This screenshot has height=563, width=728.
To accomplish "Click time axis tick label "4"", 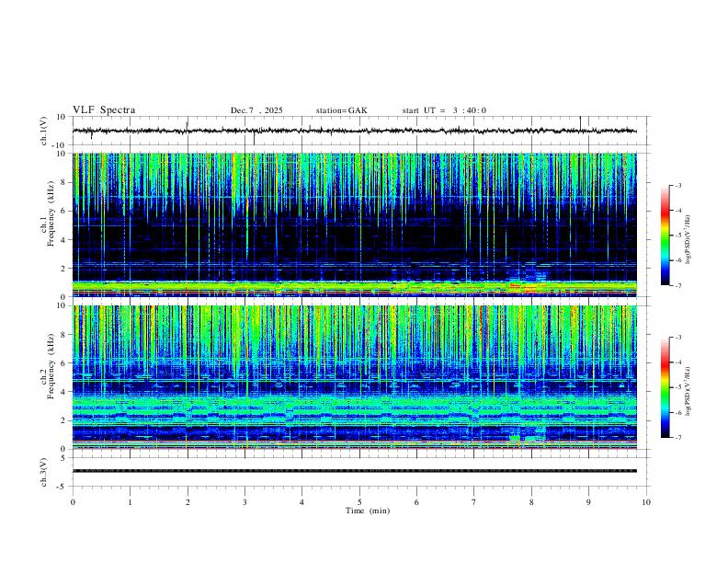I will pyautogui.click(x=301, y=502).
